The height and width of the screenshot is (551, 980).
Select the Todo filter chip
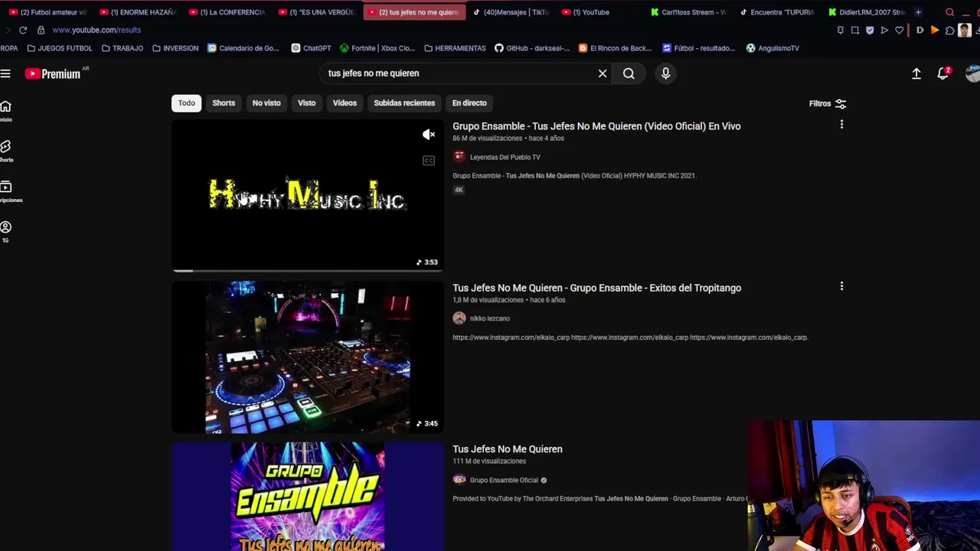186,103
